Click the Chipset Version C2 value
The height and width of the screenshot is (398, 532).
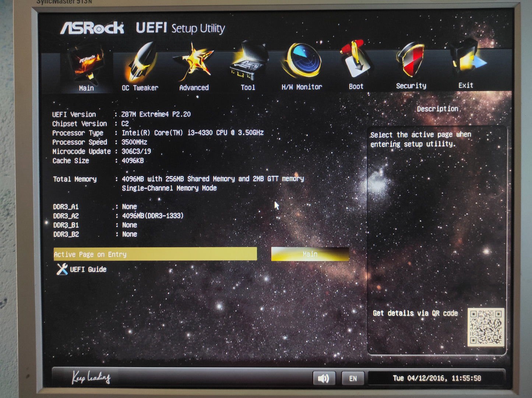[125, 124]
